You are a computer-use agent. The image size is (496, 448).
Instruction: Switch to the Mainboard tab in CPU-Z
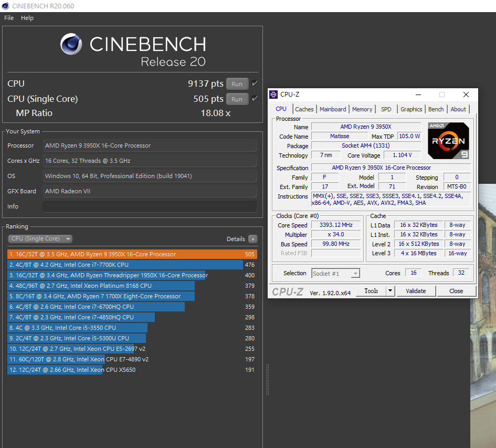coord(333,109)
